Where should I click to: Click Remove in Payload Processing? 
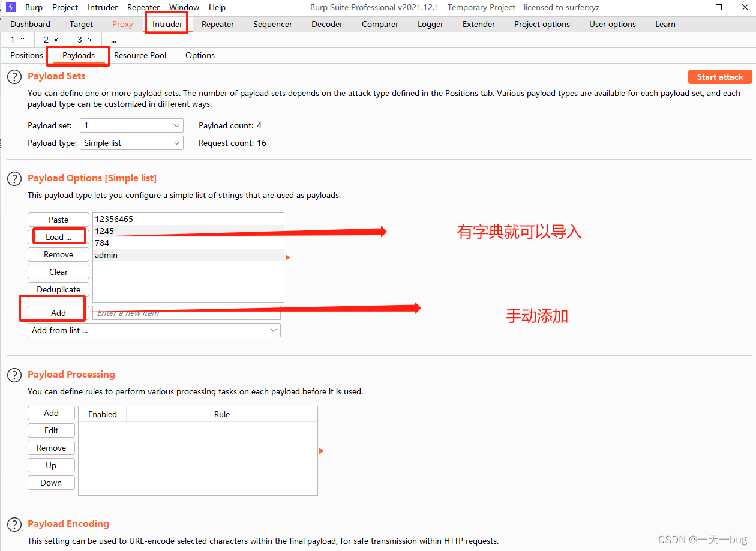tap(52, 448)
